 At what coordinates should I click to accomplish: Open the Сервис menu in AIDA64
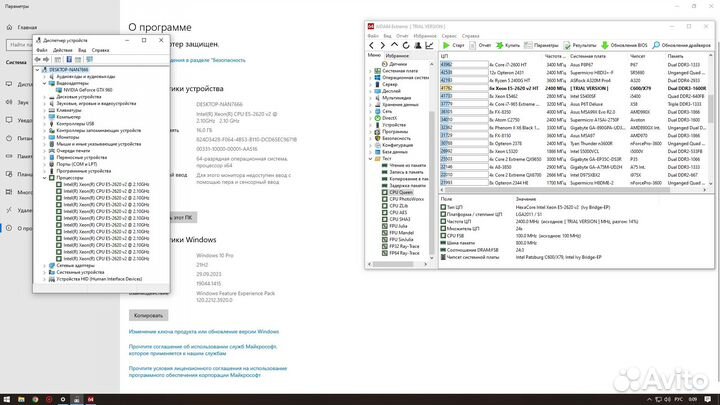(449, 36)
